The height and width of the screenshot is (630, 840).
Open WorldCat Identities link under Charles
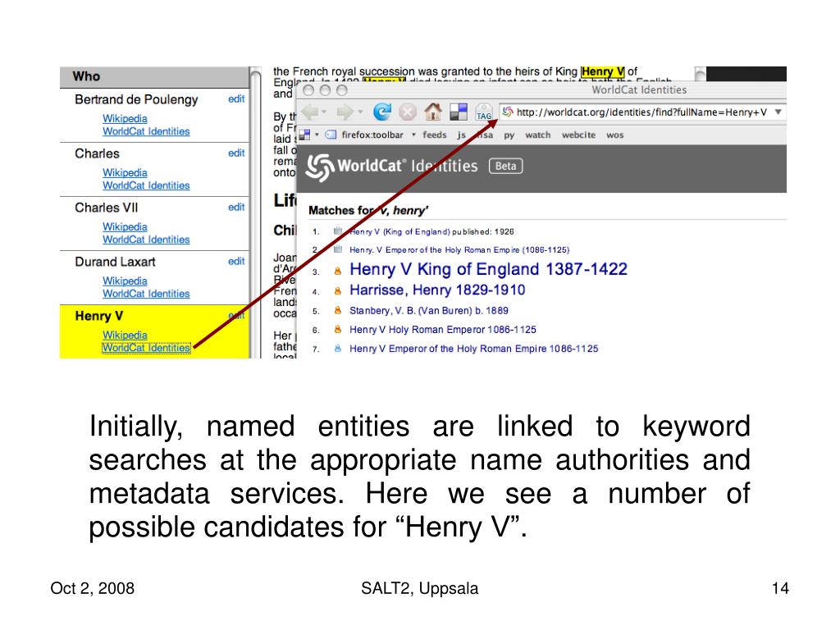pos(146,185)
